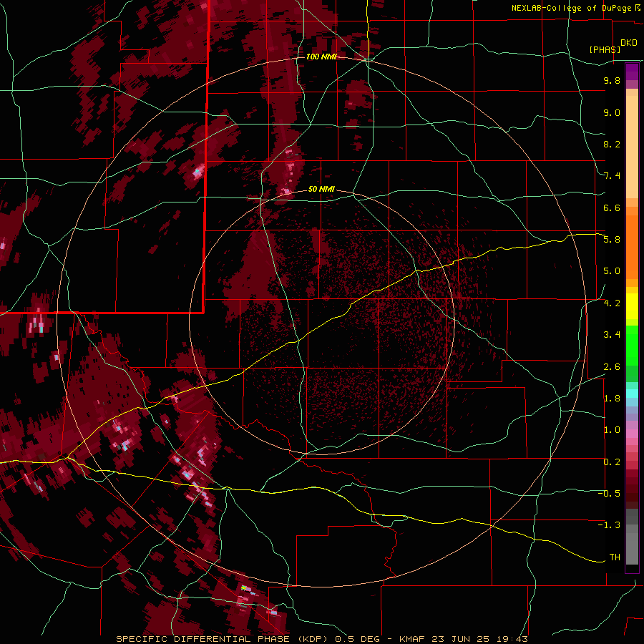Click the 4.2 scale value
The image size is (644, 644).
(x=612, y=303)
